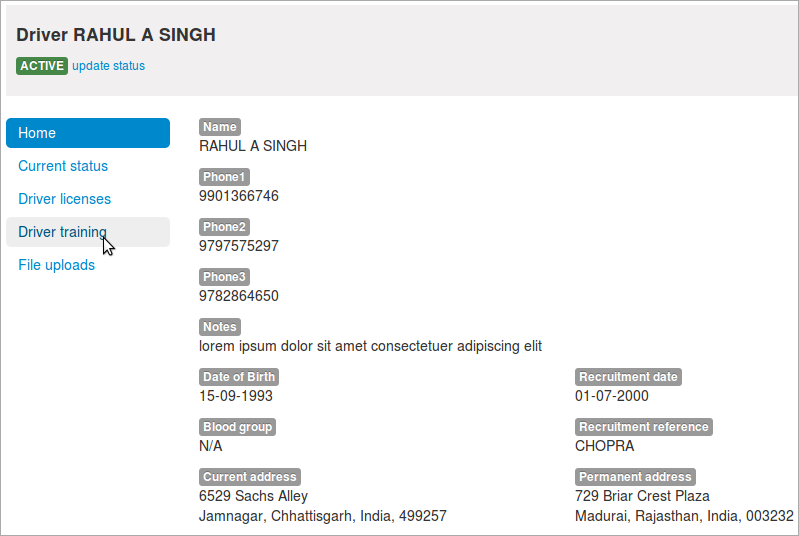The image size is (799, 536).
Task: Open File uploads section
Action: coord(57,265)
